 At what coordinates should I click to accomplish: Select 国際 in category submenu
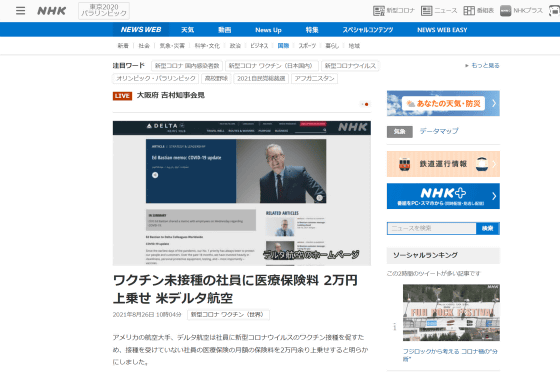(x=283, y=46)
